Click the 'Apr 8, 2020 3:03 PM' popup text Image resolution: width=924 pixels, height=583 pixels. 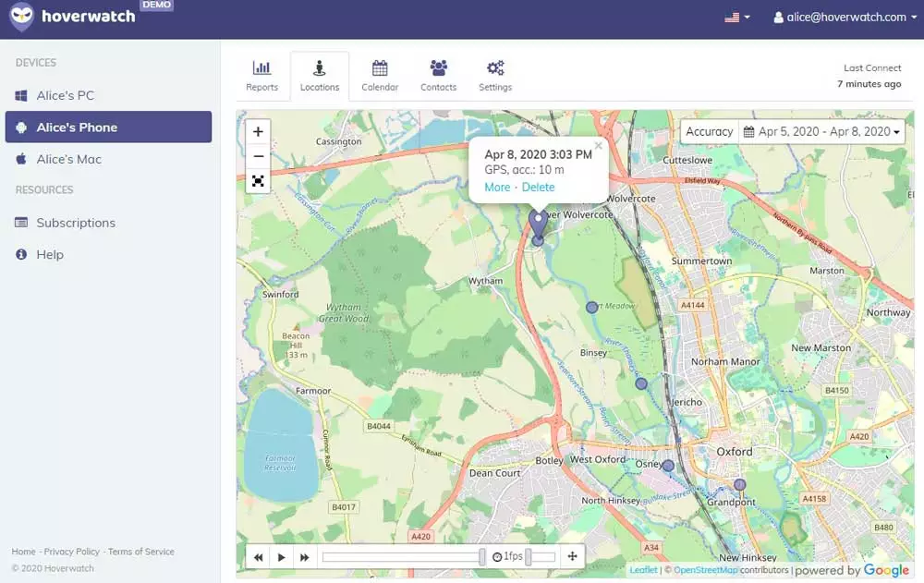(x=538, y=154)
